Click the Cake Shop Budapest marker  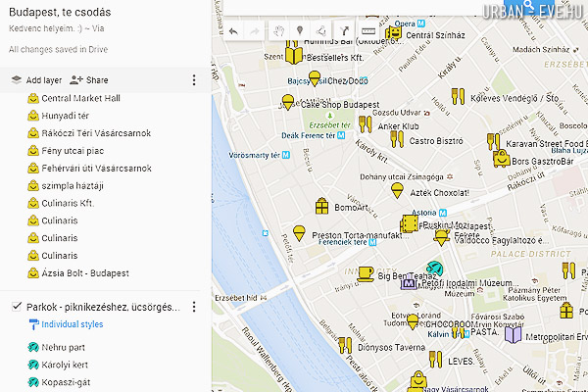[x=287, y=102]
